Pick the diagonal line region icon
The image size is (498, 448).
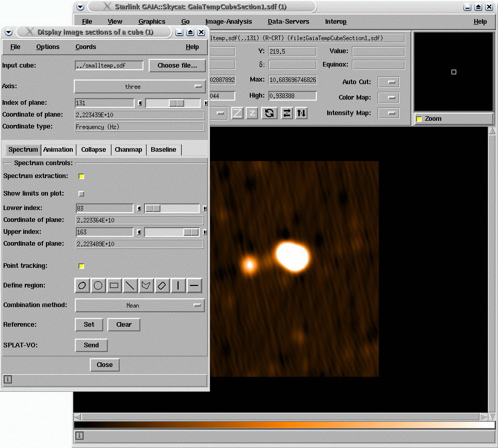[x=130, y=285]
